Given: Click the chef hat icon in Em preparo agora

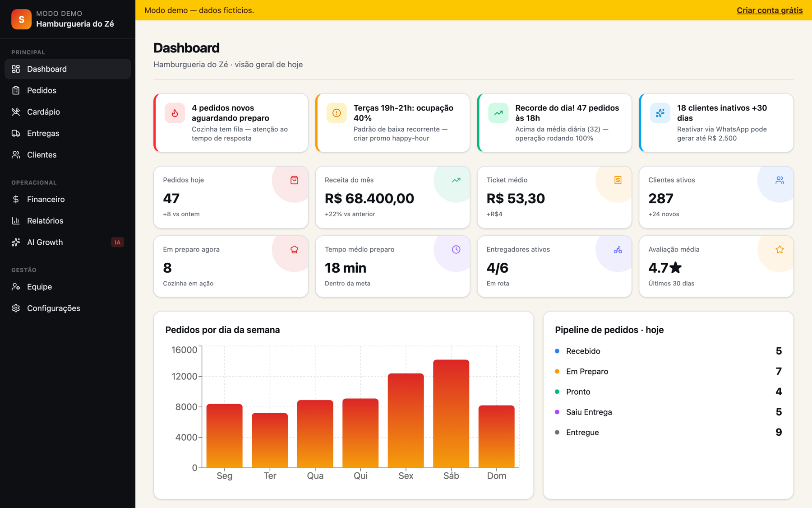Looking at the screenshot, I should click(294, 249).
